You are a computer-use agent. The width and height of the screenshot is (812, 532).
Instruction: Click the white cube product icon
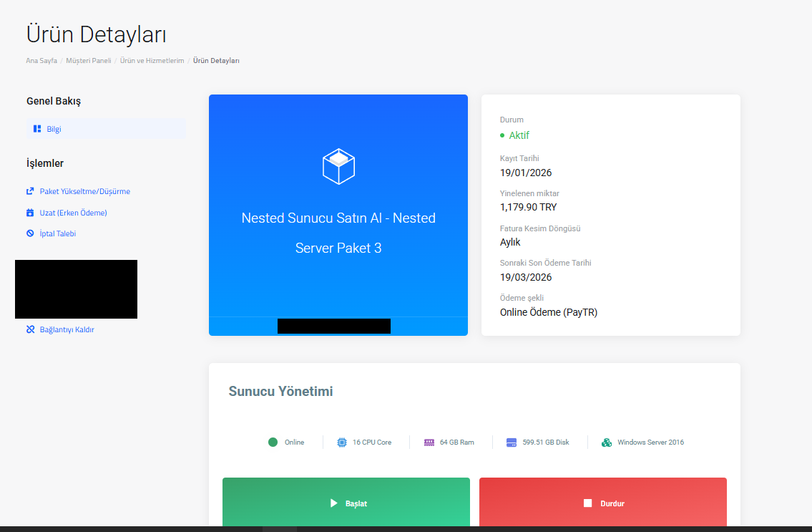pos(338,166)
